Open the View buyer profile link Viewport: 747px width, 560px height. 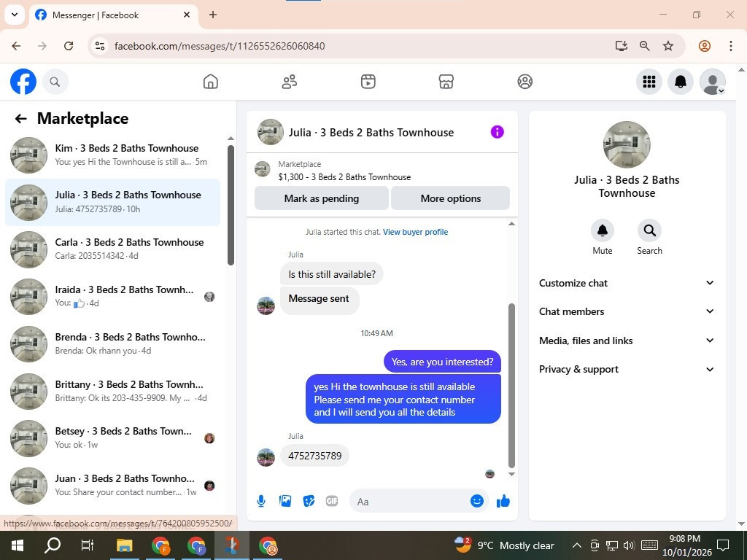click(415, 232)
